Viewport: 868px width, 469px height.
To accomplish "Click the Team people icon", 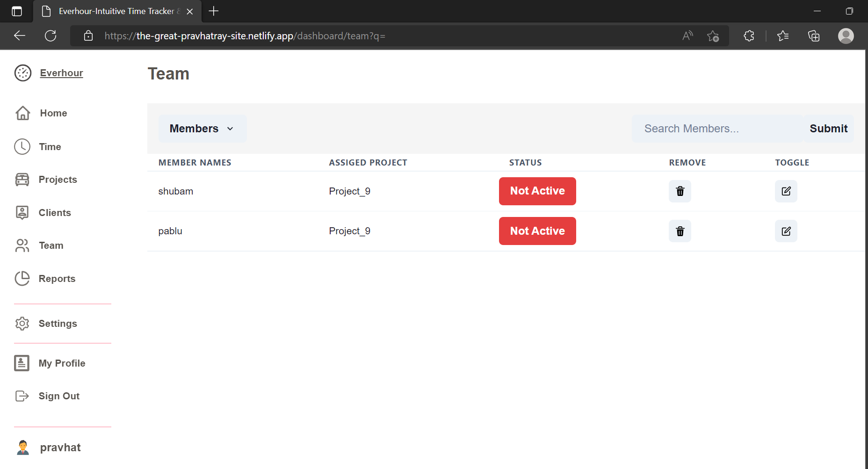I will 22,245.
